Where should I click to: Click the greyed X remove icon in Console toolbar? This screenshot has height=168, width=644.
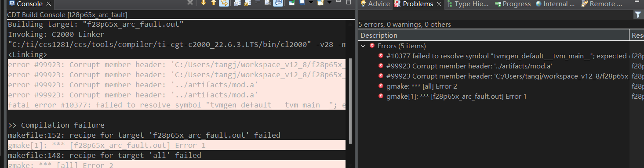190,3
